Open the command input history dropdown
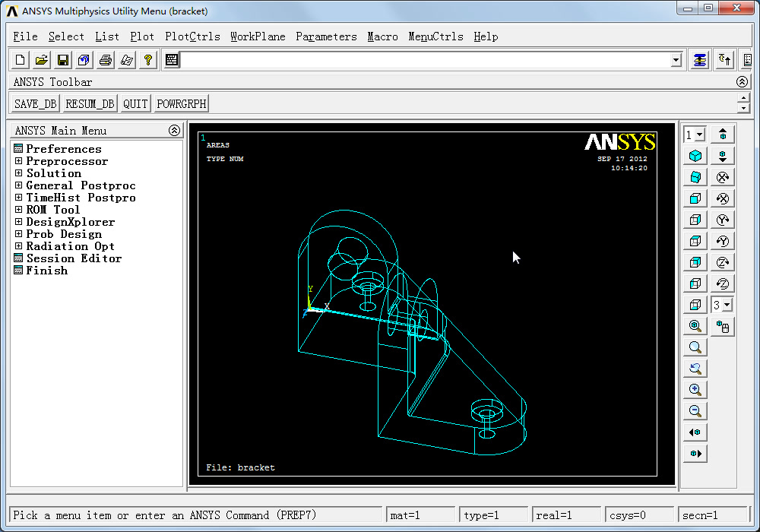 [x=676, y=60]
